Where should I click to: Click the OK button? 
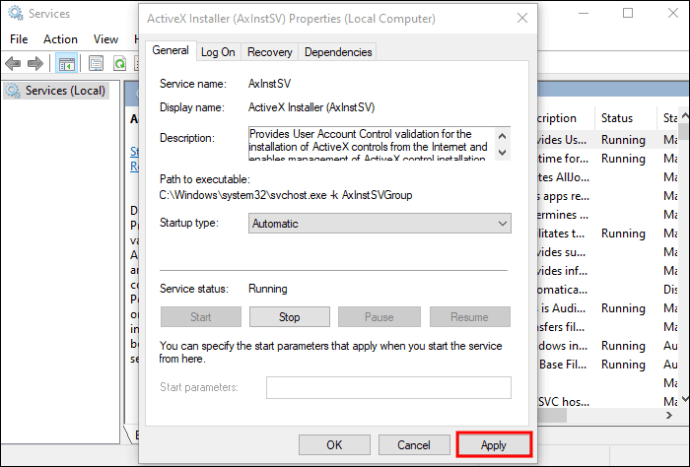point(334,445)
